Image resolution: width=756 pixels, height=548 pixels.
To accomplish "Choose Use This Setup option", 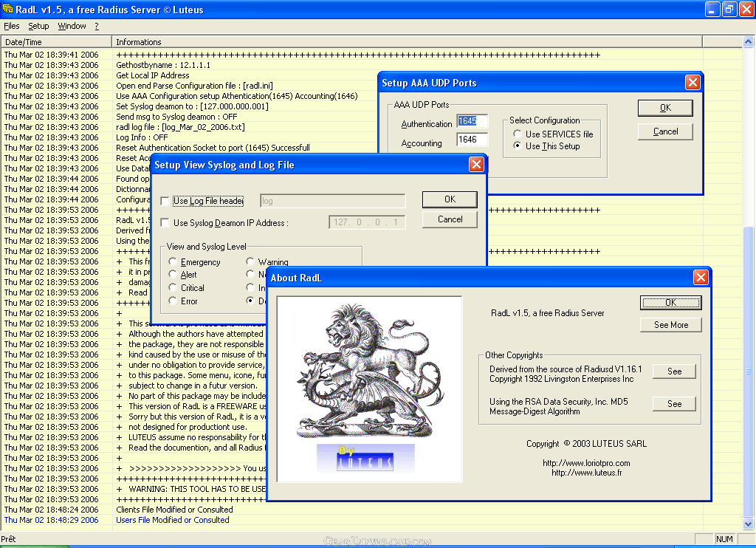I will tap(518, 145).
